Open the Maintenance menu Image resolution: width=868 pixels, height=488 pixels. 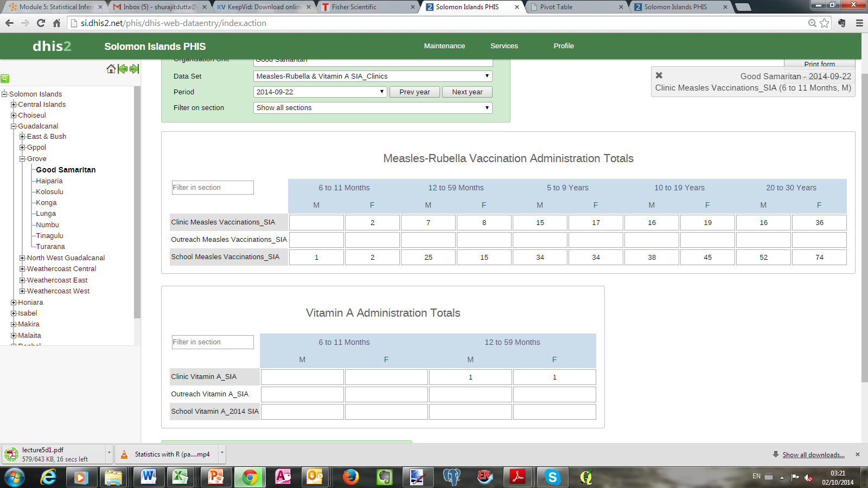(x=444, y=46)
